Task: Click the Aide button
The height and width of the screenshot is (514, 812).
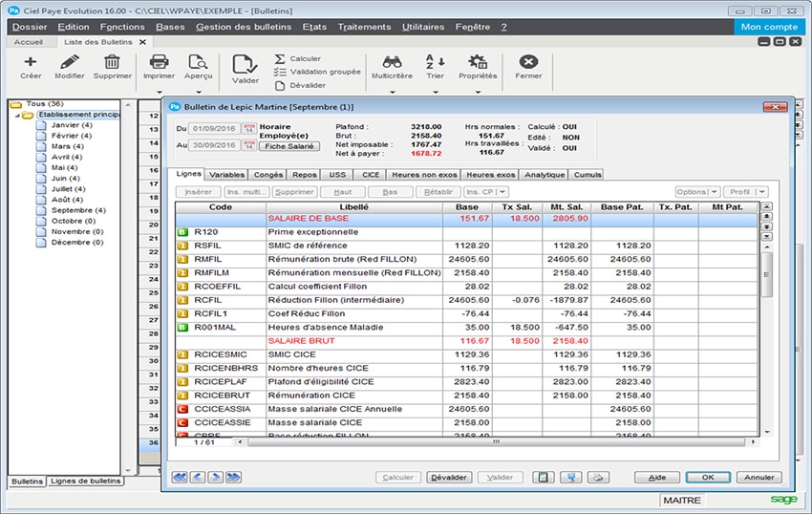Action: (x=657, y=477)
